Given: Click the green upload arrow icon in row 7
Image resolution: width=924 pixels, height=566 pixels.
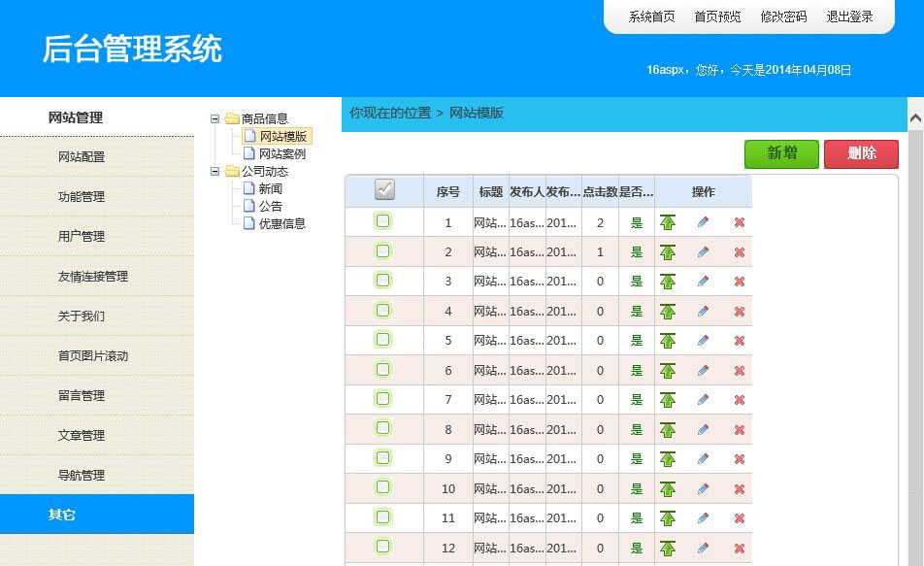Looking at the screenshot, I should 667,399.
